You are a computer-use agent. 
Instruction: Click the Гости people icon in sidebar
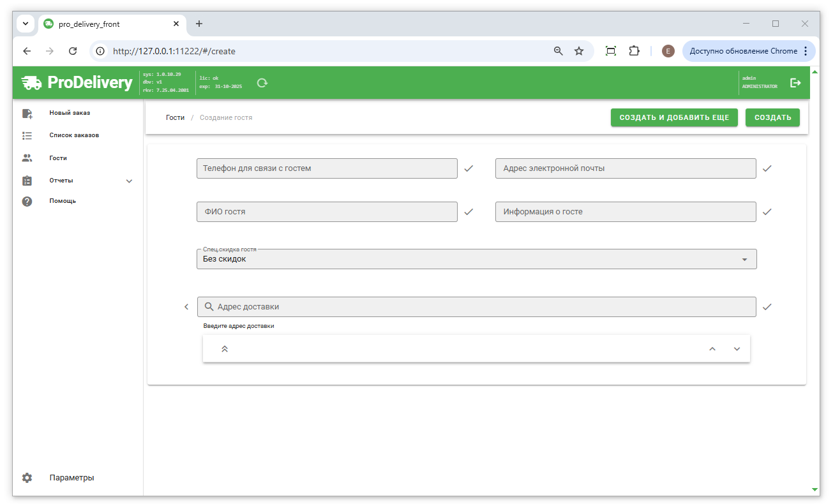(x=27, y=158)
